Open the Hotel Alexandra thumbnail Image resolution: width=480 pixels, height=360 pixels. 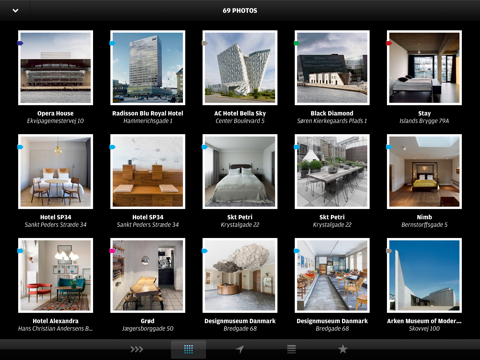coord(55,275)
